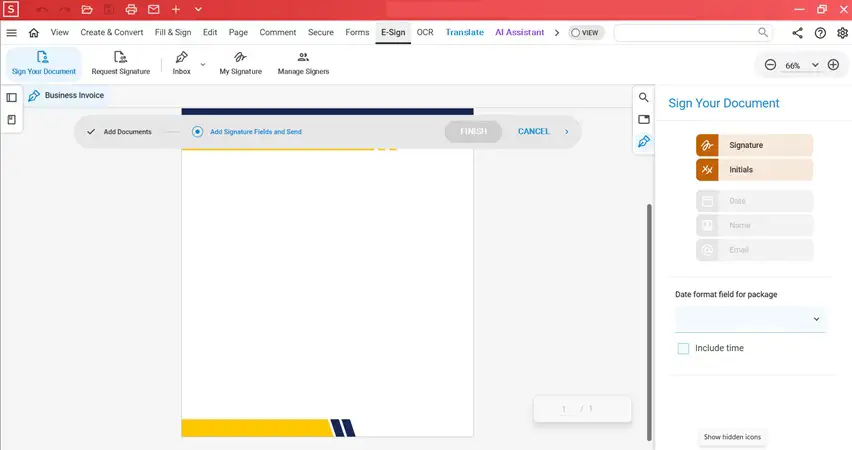Toggle the VIEW mode switch
The width and height of the screenshot is (852, 450).
click(584, 33)
